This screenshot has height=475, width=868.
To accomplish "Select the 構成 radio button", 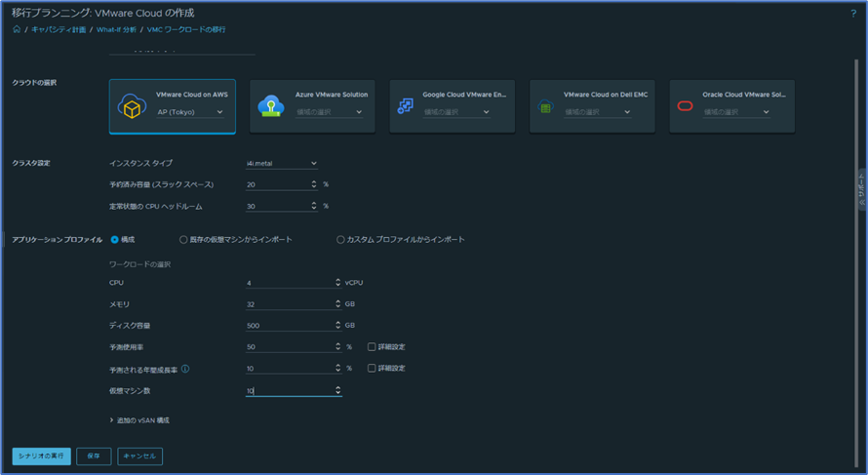I will pyautogui.click(x=114, y=240).
